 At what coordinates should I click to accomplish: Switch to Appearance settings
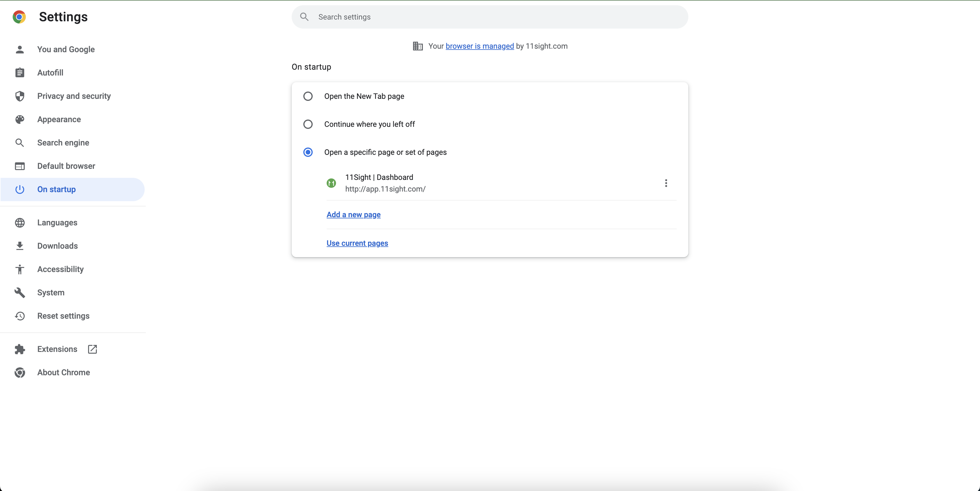(x=72, y=120)
